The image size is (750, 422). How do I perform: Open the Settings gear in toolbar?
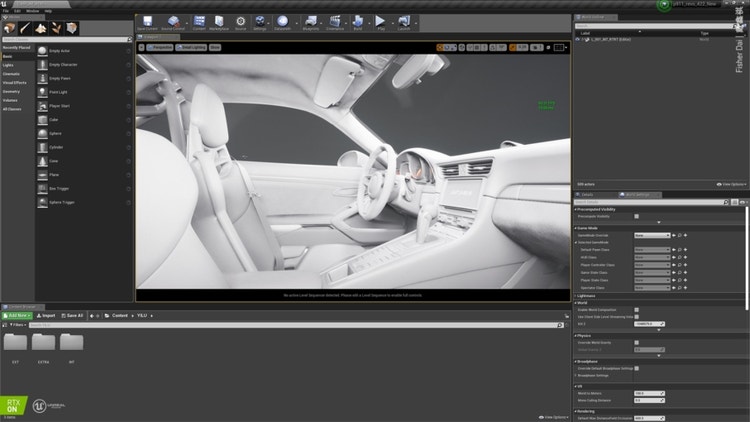pyautogui.click(x=260, y=21)
